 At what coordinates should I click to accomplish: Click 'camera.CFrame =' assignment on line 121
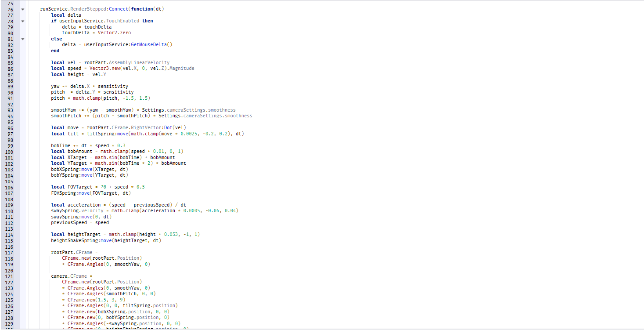[72, 276]
